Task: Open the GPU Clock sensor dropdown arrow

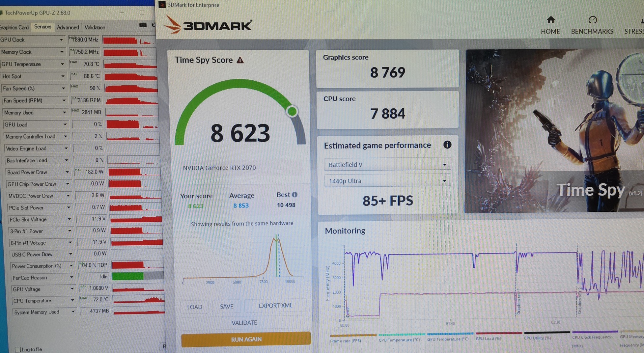Action: click(61, 40)
